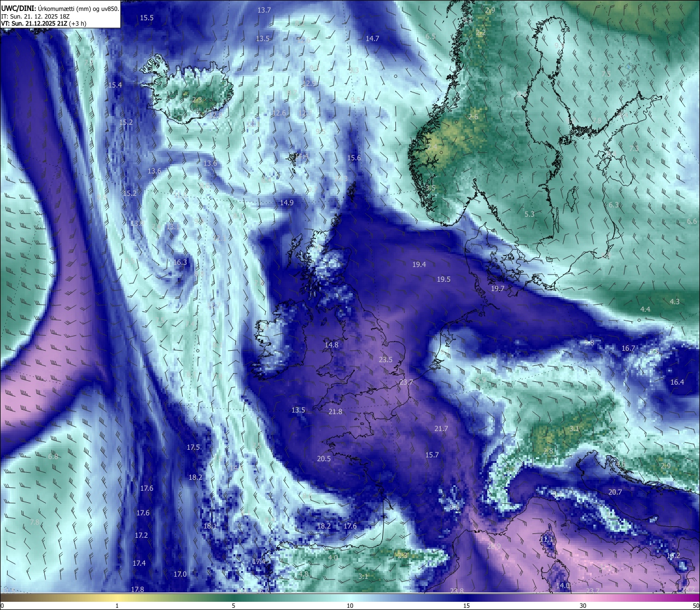
Task: Click the dark blue color scale segment above 15
Action: 466,597
